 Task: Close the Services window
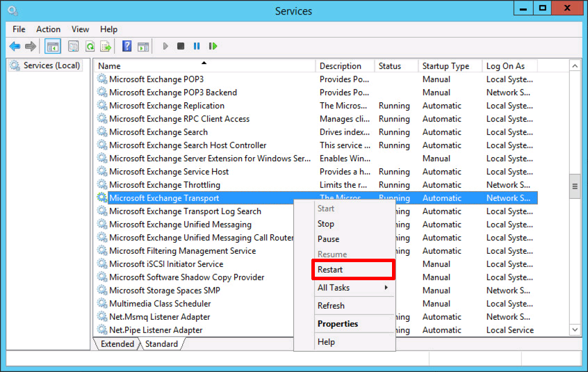coord(567,8)
